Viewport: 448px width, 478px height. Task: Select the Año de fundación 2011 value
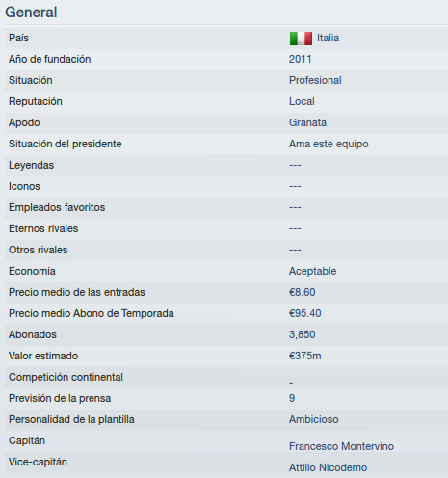coord(301,59)
